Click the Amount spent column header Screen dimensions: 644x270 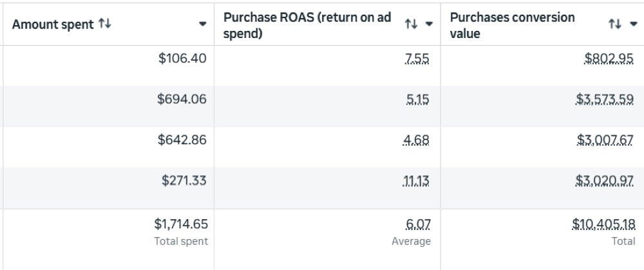click(53, 24)
